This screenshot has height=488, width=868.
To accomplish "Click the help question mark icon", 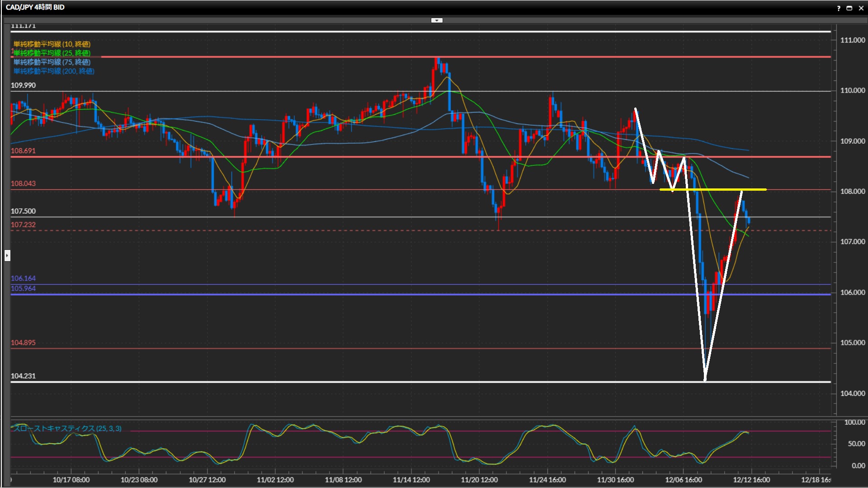I will point(839,8).
